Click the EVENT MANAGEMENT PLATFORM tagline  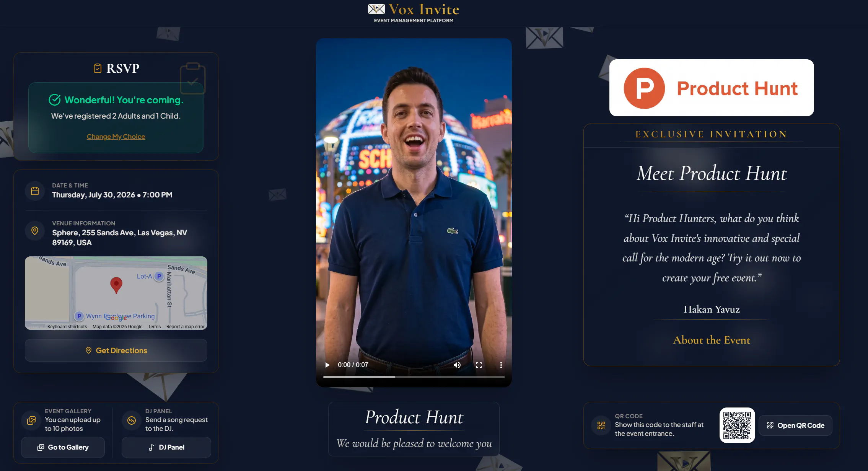pos(414,21)
